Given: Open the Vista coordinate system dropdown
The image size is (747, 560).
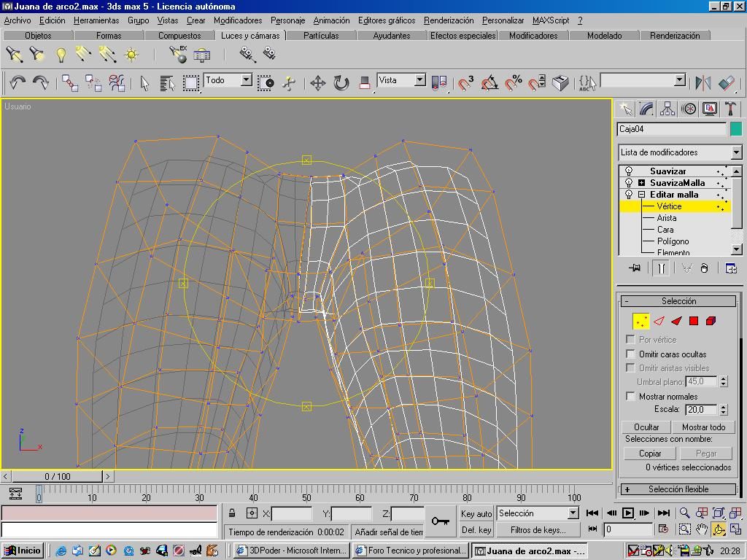Looking at the screenshot, I should [420, 80].
